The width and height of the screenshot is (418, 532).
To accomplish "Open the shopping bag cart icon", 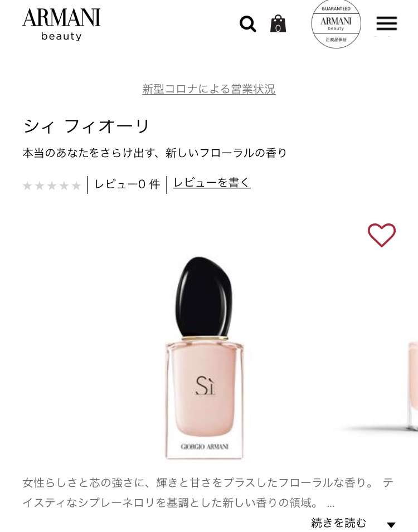I will [x=278, y=24].
